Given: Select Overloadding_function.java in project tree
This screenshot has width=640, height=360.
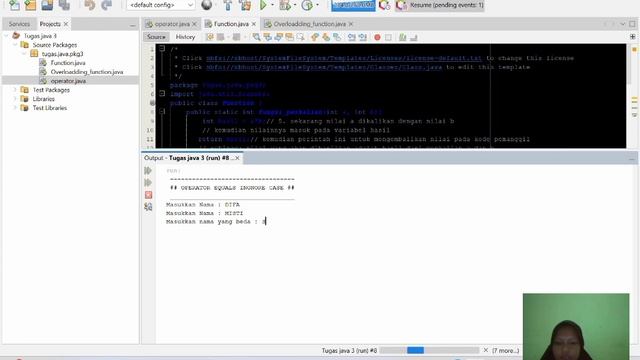Looking at the screenshot, I should tap(87, 72).
